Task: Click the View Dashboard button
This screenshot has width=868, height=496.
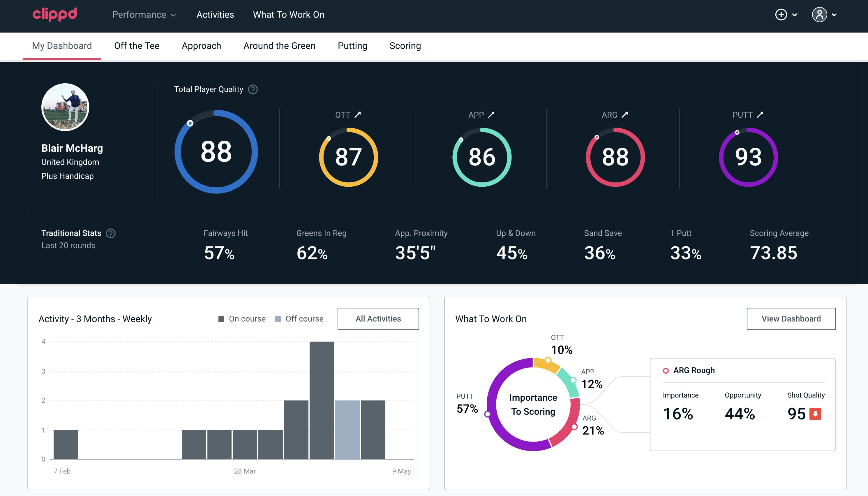Action: pyautogui.click(x=792, y=318)
